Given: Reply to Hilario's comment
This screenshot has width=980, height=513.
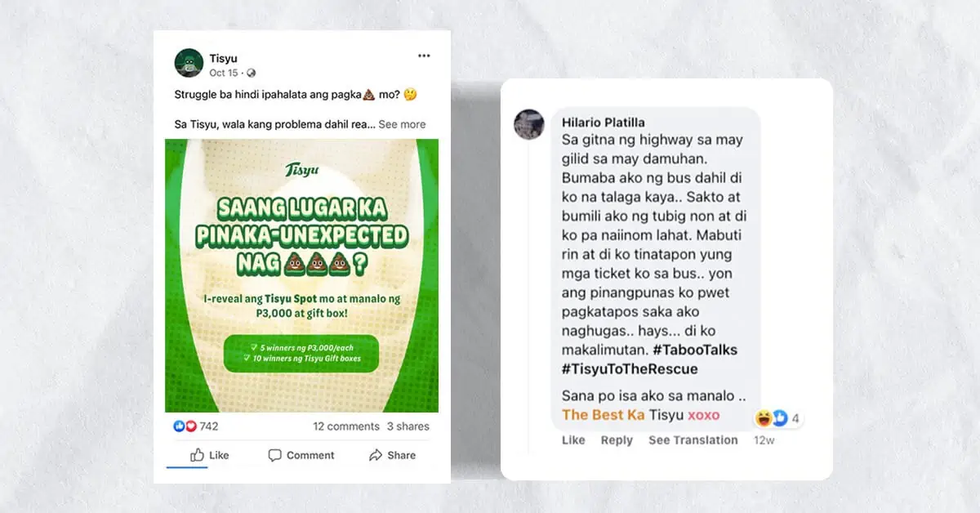Looking at the screenshot, I should click(617, 439).
